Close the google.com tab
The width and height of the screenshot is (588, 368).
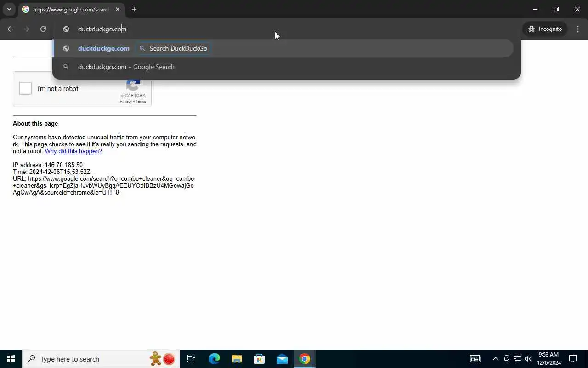[x=118, y=9]
